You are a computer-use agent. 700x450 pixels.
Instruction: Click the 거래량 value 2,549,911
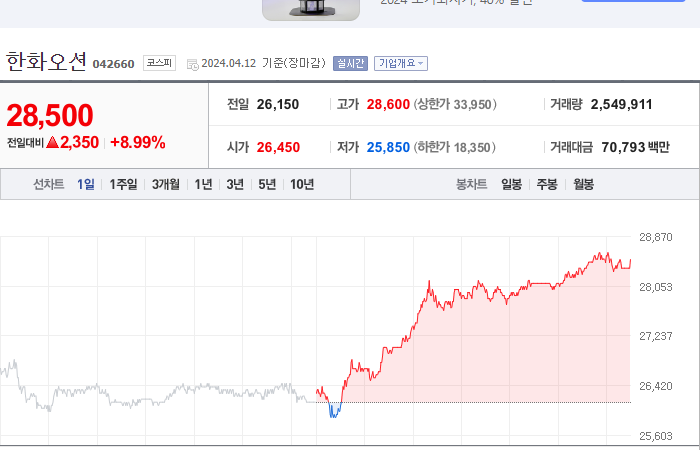pyautogui.click(x=621, y=104)
